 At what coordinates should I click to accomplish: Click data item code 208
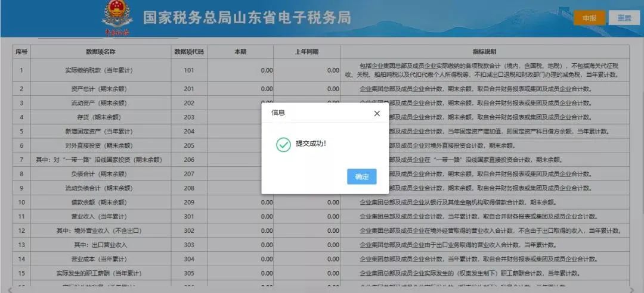[x=189, y=188]
